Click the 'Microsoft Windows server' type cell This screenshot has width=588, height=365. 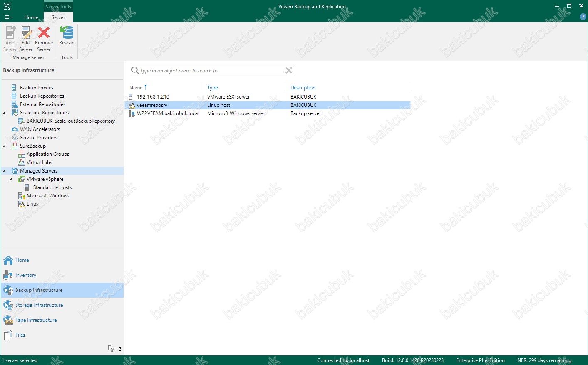[236, 113]
